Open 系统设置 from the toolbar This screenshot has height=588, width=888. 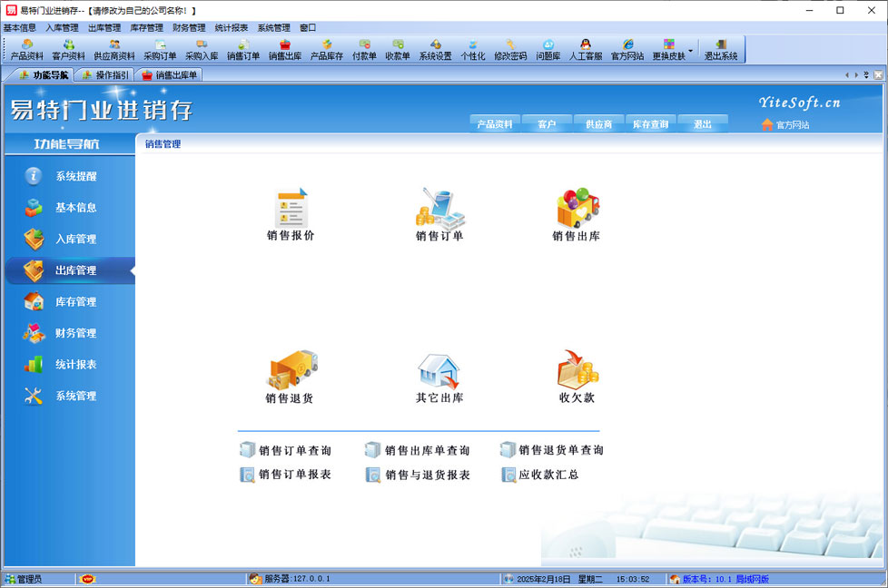pos(435,50)
